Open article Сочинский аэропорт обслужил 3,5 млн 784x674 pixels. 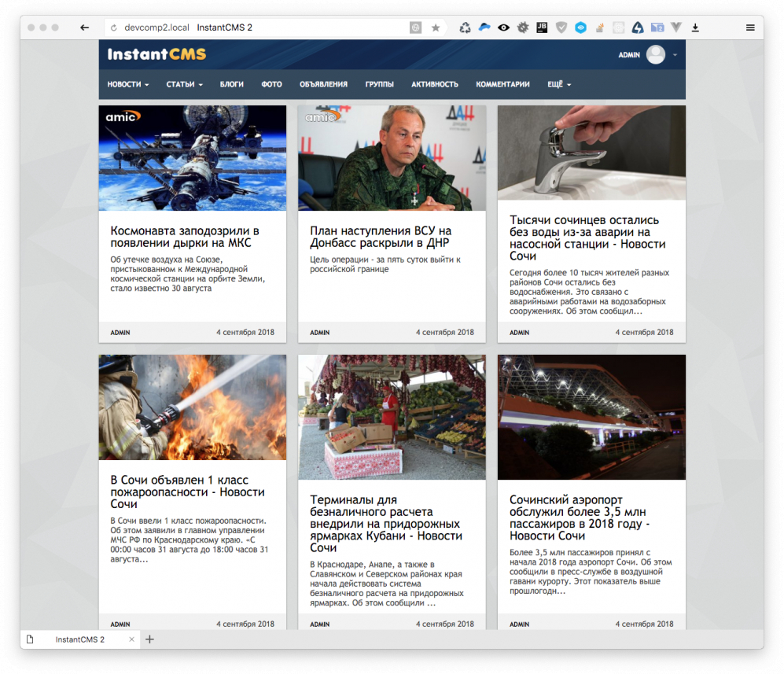579,517
